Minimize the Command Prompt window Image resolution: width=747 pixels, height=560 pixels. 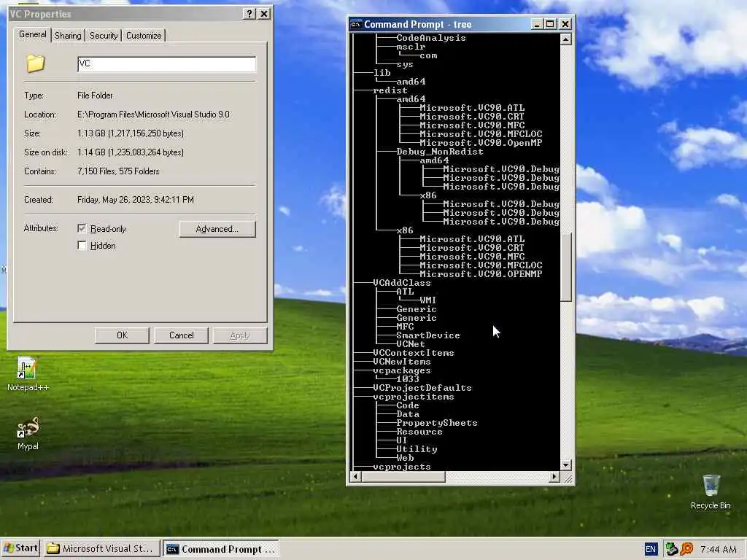tap(538, 24)
